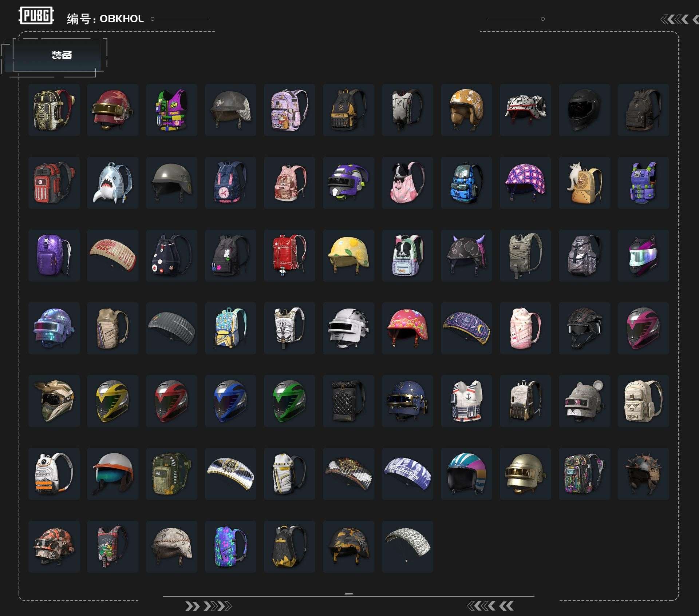
Task: Select the gray winged helmet
Action: [x=231, y=110]
